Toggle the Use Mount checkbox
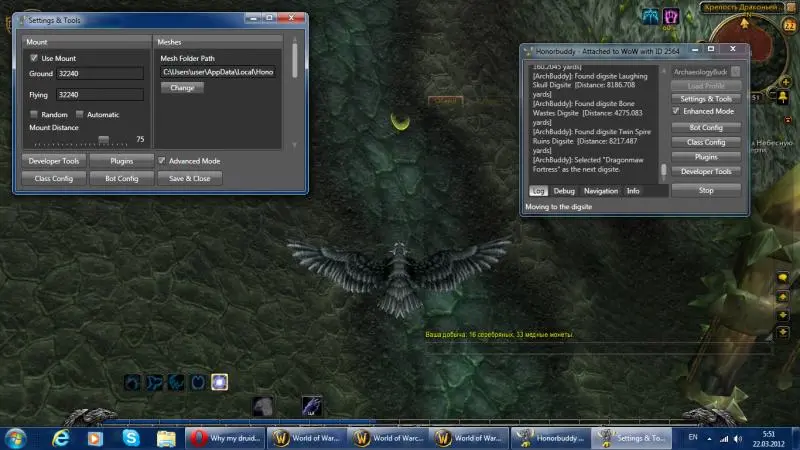 pos(34,58)
